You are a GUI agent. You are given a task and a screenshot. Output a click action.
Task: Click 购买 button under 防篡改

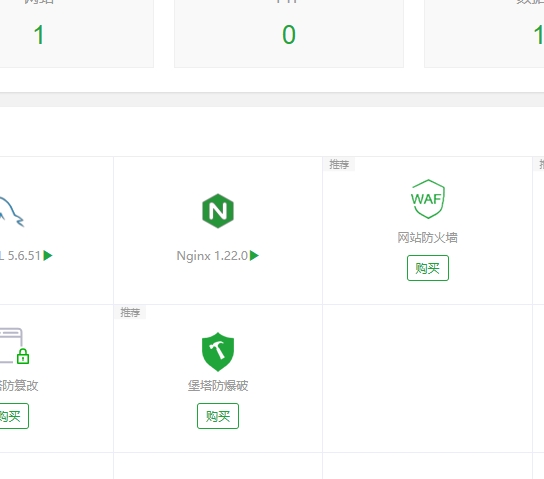pyautogui.click(x=14, y=416)
